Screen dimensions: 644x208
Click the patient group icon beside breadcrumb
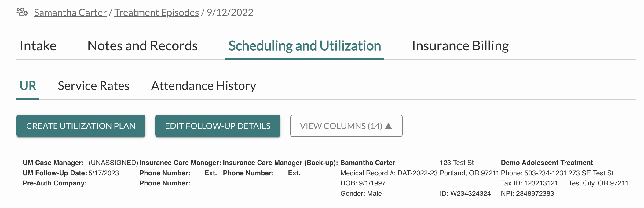[22, 12]
